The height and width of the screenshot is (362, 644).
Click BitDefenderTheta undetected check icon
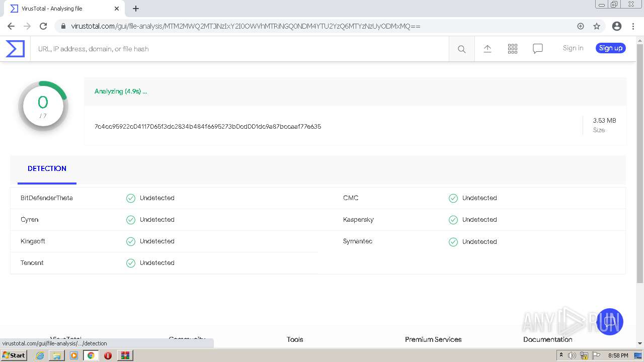131,198
